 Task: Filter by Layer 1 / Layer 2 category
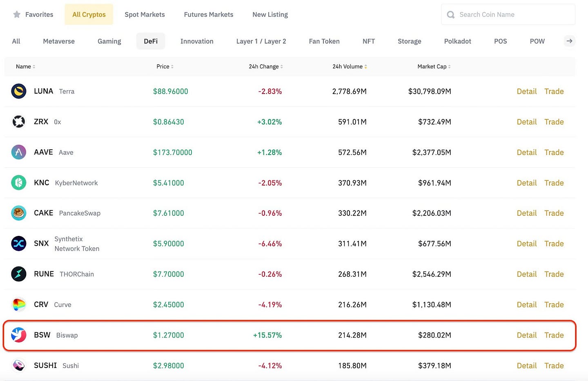pos(261,41)
